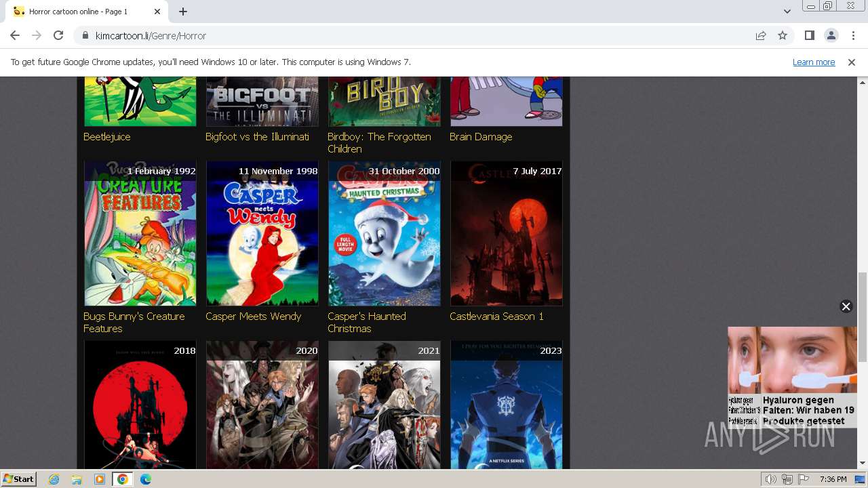Select the Casper Meets Wendy poster
The image size is (868, 488).
click(262, 234)
